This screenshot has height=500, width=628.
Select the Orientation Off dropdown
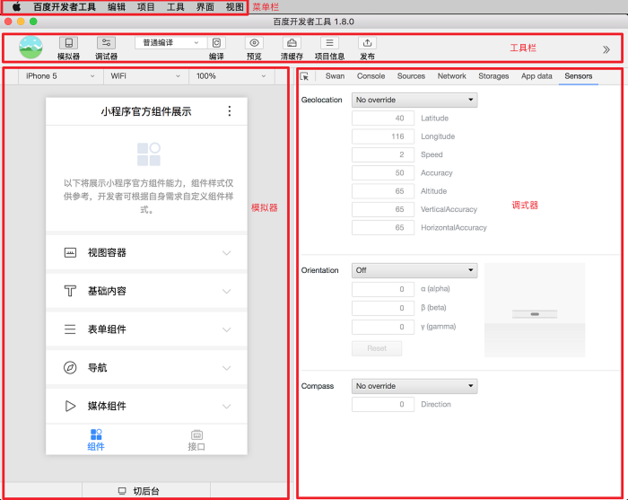click(x=414, y=270)
